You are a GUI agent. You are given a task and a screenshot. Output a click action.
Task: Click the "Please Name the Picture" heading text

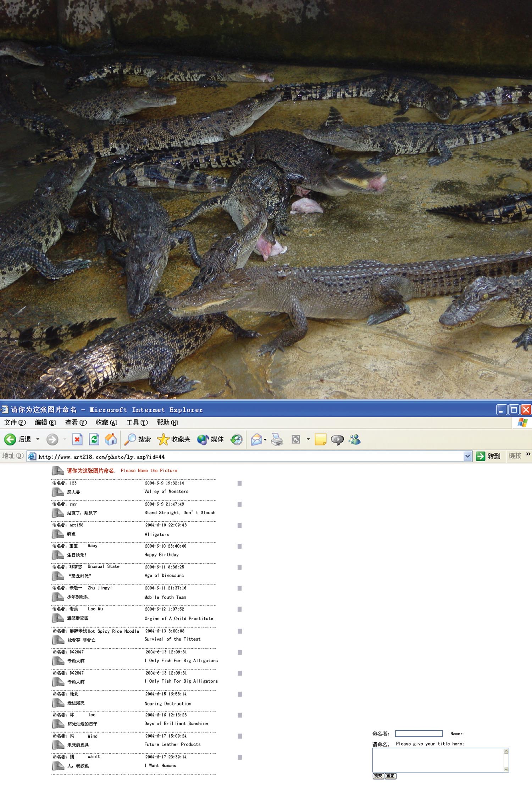point(149,470)
